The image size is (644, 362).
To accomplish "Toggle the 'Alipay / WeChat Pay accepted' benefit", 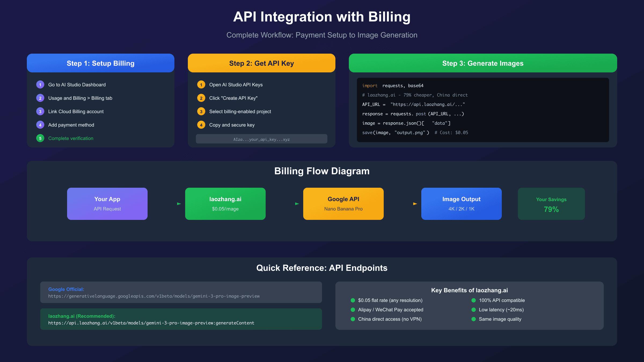I will pyautogui.click(x=391, y=310).
